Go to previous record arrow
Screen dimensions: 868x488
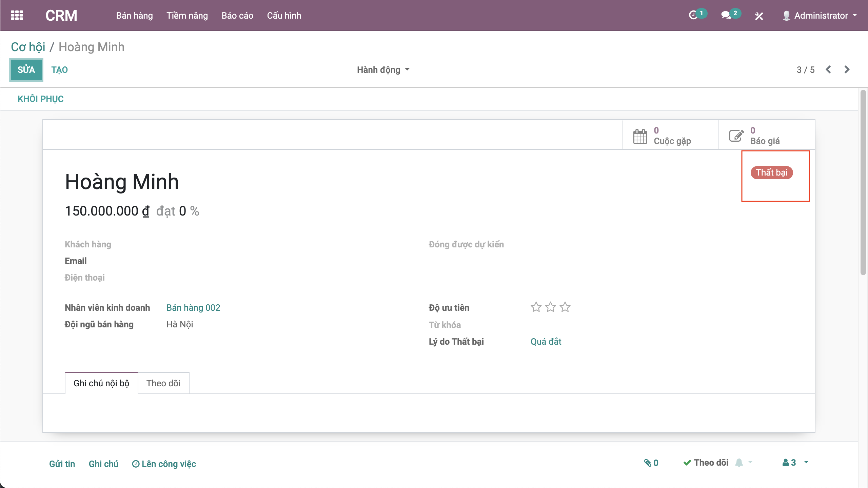pyautogui.click(x=828, y=70)
